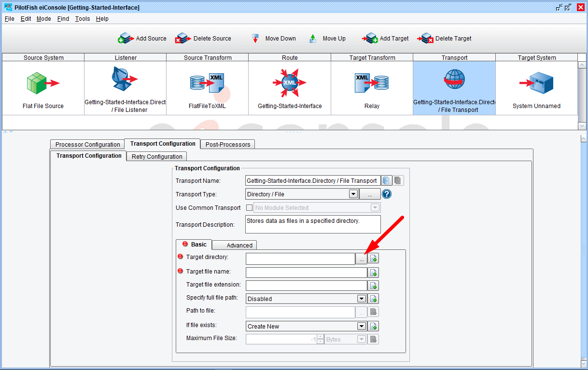Viewport: 588px width, 370px height.
Task: Open the Mode menu
Action: [x=43, y=19]
